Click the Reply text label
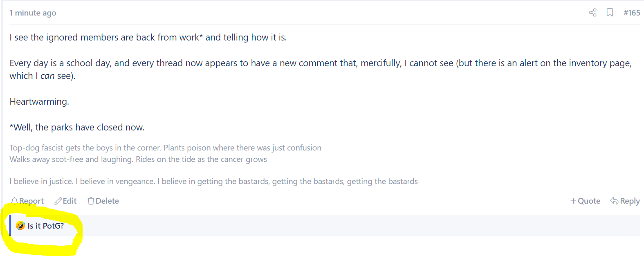The width and height of the screenshot is (644, 256). [630, 201]
